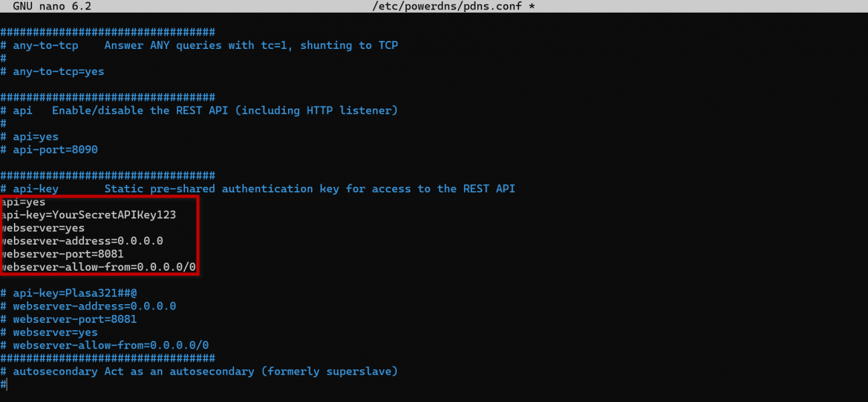This screenshot has height=402, width=868.
Task: Place cursor on uncommented api=yes line
Action: 23,202
